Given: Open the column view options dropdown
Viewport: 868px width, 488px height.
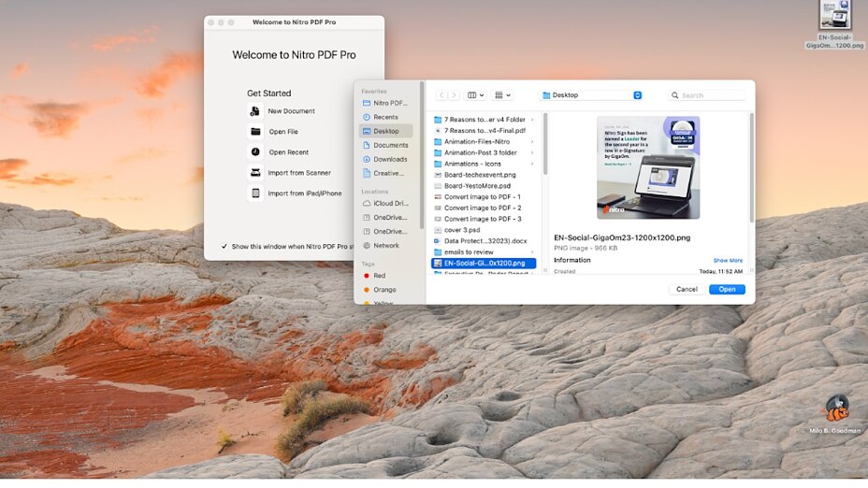Looking at the screenshot, I should click(x=475, y=95).
